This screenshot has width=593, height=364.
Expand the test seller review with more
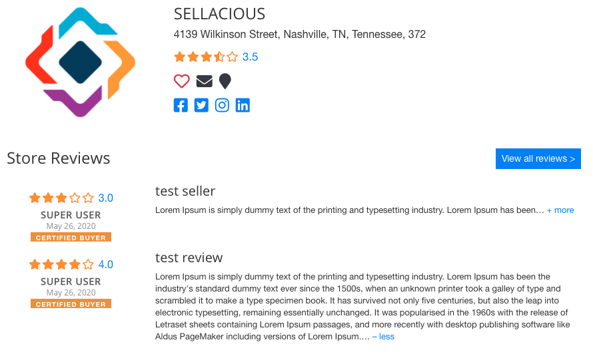pyautogui.click(x=560, y=210)
